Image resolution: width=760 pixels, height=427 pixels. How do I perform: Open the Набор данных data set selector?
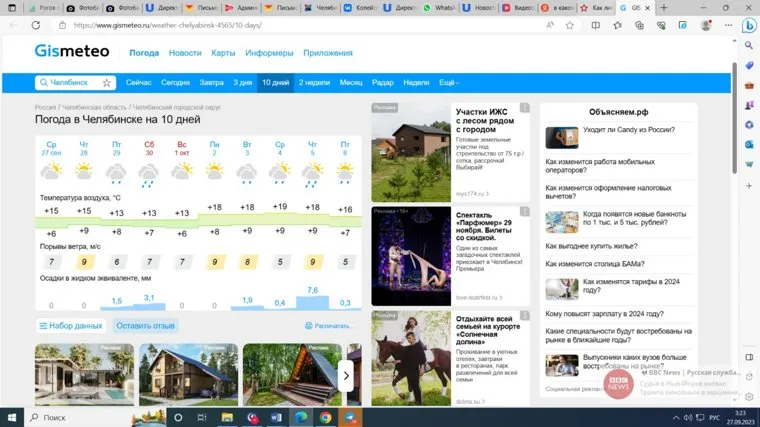(69, 325)
